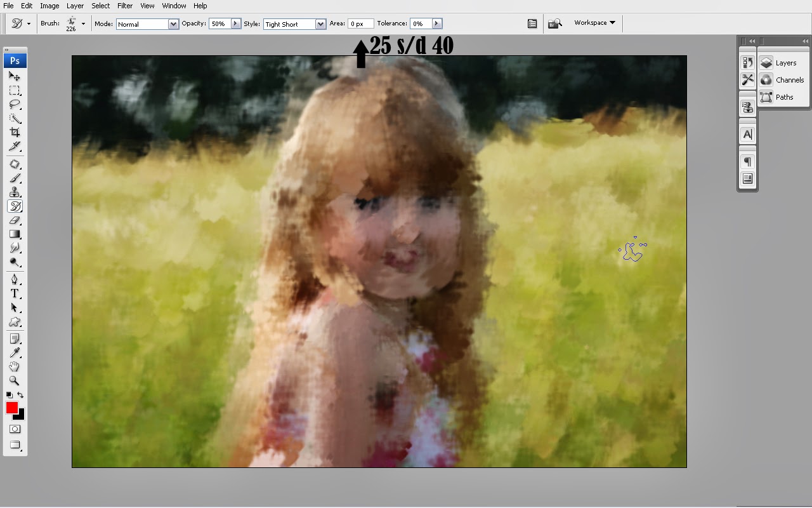The image size is (812, 508).
Task: Select the Clone Stamp tool
Action: (15, 192)
